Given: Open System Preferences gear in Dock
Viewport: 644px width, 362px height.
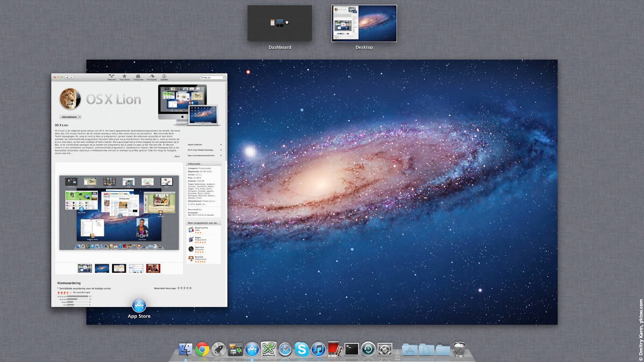Looking at the screenshot, I should click(x=385, y=349).
